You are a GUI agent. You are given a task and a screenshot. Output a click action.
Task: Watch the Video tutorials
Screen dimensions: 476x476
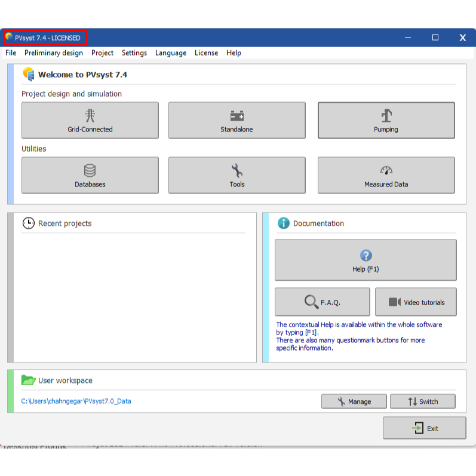(416, 302)
